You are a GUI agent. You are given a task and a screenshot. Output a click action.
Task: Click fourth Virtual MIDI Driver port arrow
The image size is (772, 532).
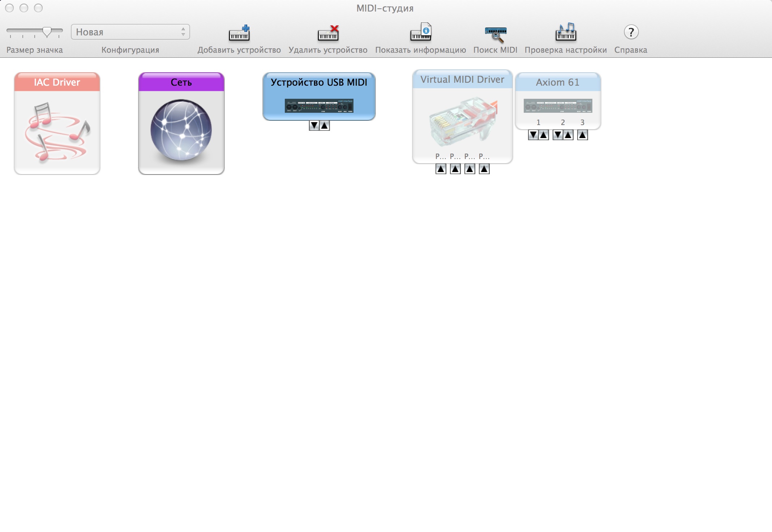484,169
